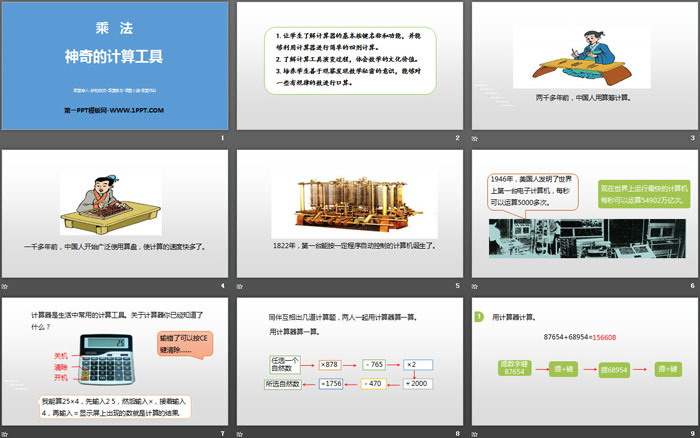Click the animation star icon under slide 7

6,433
